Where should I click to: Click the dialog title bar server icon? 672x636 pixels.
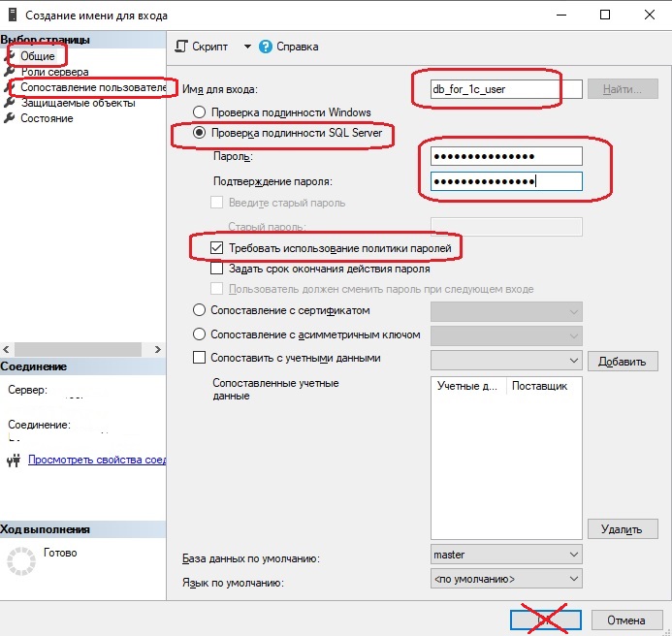[x=13, y=15]
